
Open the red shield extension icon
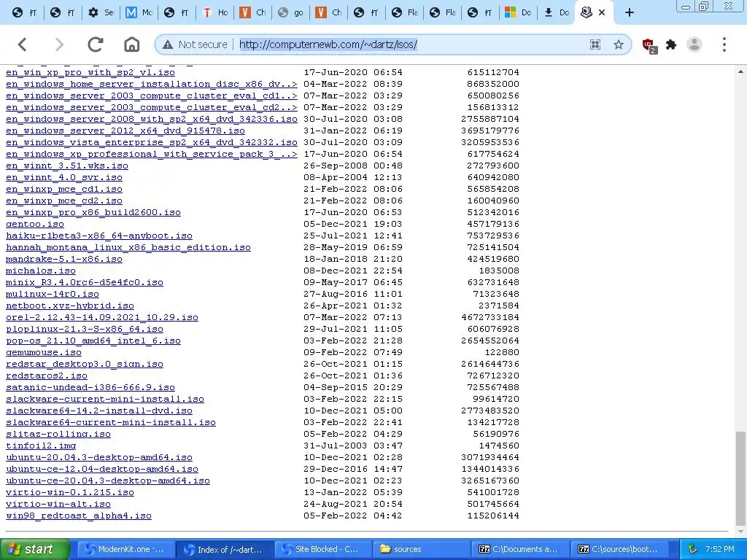point(649,45)
